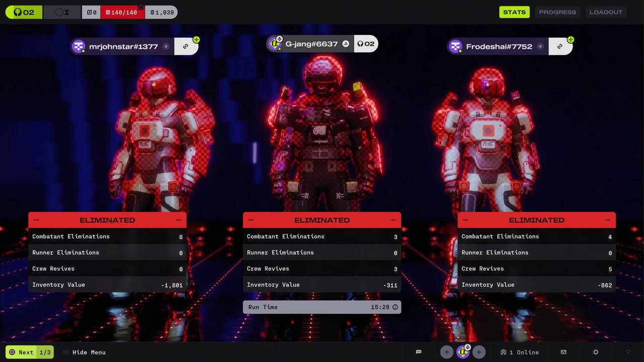
Task: Toggle status circle next to Frodeshai#7752
Action: [540, 46]
